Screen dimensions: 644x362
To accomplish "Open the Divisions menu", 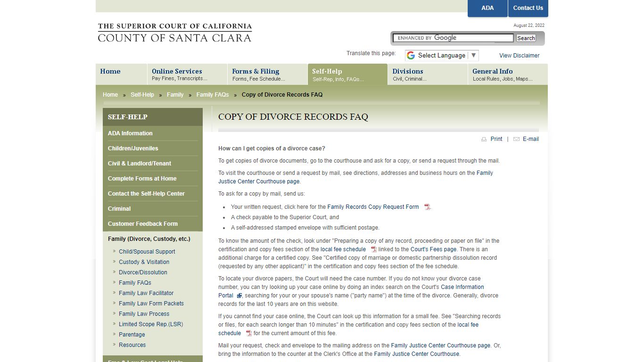I will pyautogui.click(x=428, y=74).
